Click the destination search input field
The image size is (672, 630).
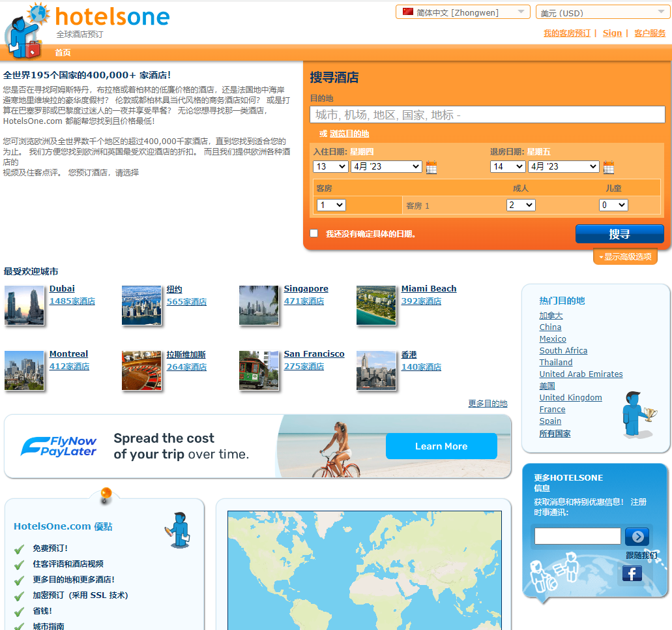point(487,115)
